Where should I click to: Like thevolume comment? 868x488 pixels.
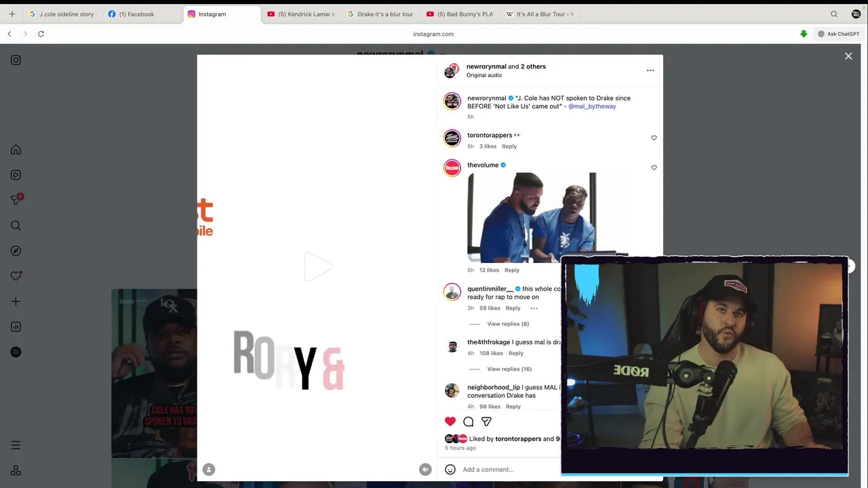[654, 167]
